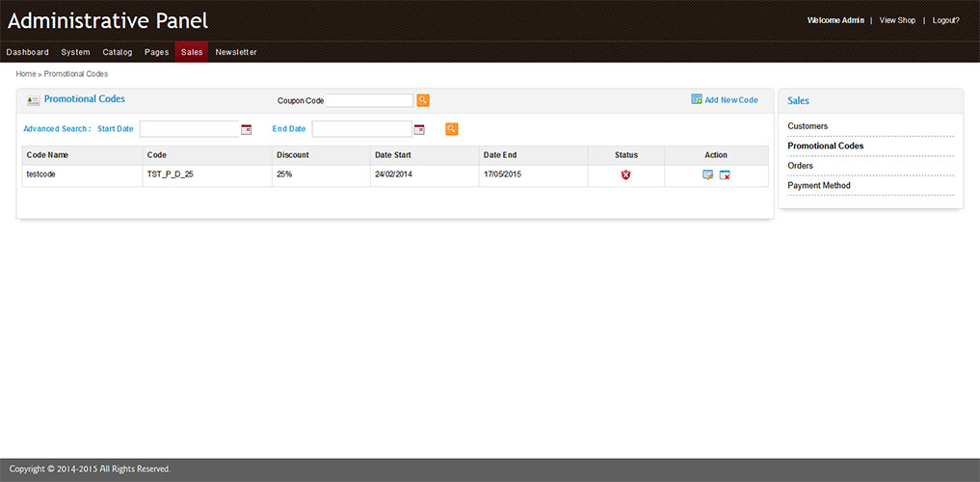Viewport: 980px width, 482px height.
Task: Expand the Catalog menu
Action: pyautogui.click(x=118, y=52)
